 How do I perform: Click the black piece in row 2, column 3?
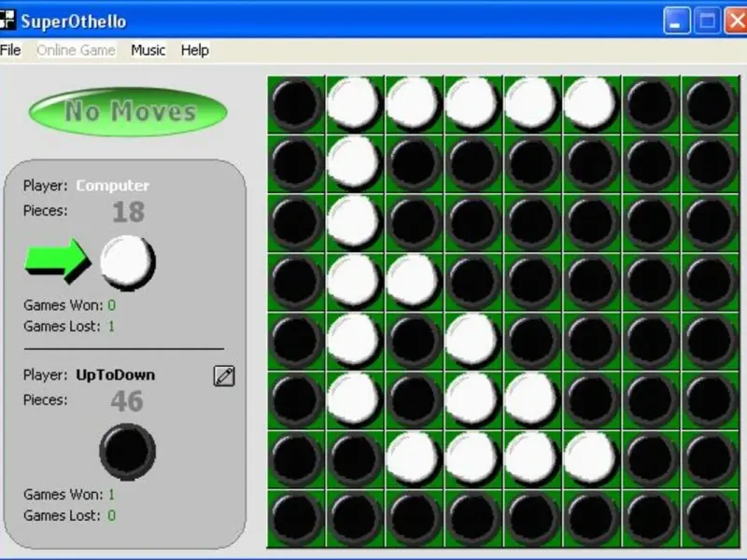click(x=414, y=164)
